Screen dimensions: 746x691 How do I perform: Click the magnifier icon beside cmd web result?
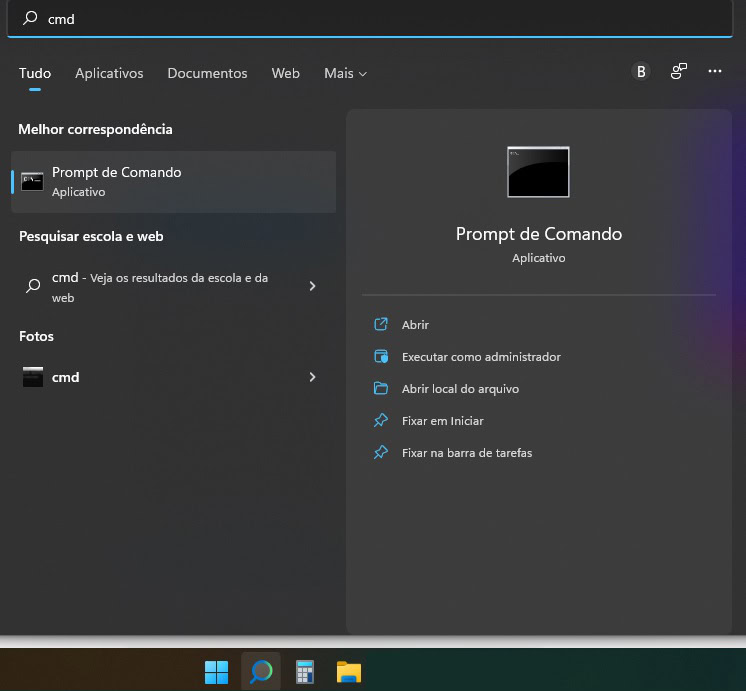pyautogui.click(x=33, y=286)
